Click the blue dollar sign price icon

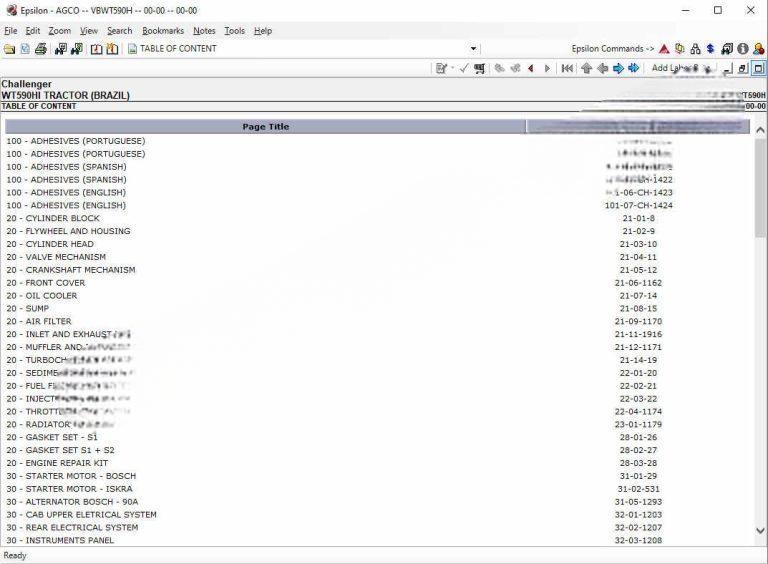[711, 49]
